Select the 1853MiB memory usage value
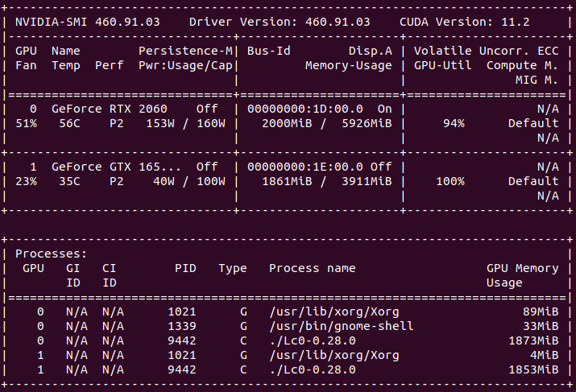Viewport: 576px width, 392px height. pos(533,369)
